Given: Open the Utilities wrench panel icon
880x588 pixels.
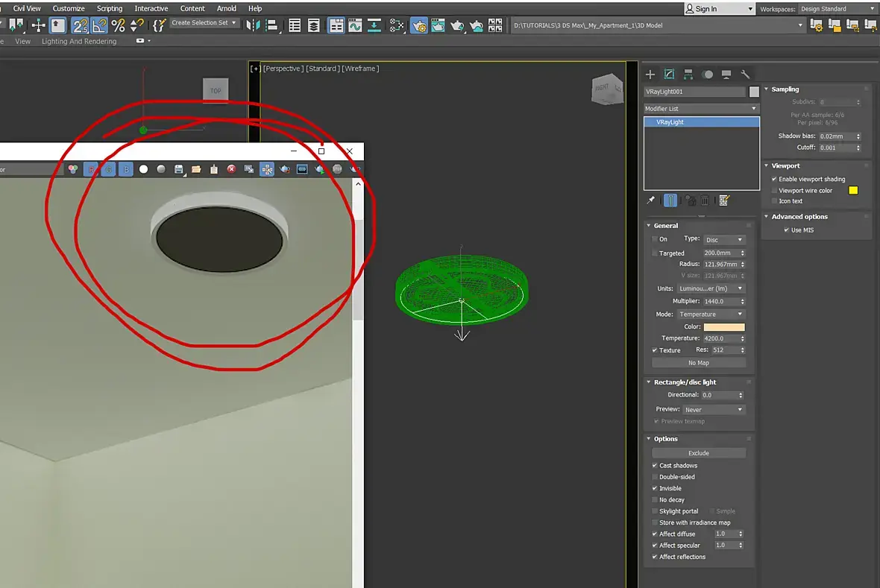Looking at the screenshot, I should point(745,74).
